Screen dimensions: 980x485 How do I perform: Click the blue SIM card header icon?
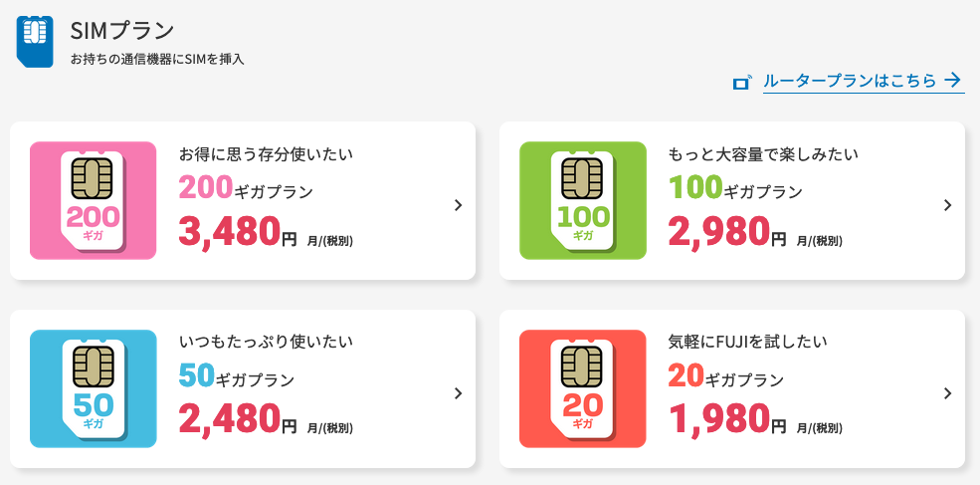coord(35,41)
